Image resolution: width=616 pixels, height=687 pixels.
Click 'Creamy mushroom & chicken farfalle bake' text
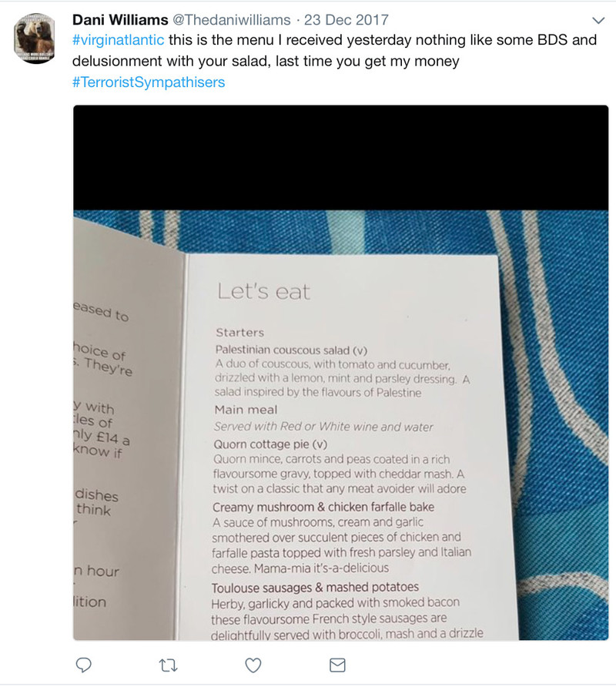323,507
